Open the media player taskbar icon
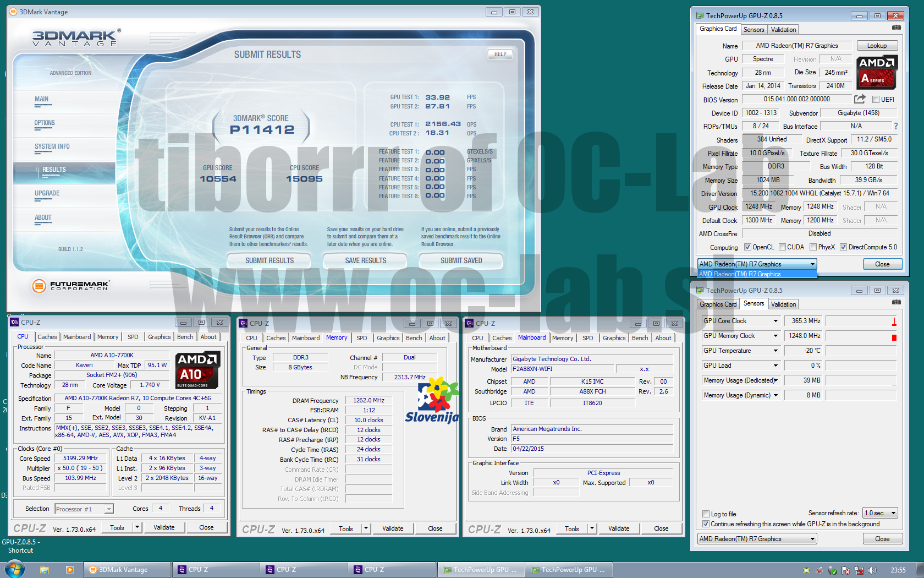The height and width of the screenshot is (578, 924). point(70,570)
